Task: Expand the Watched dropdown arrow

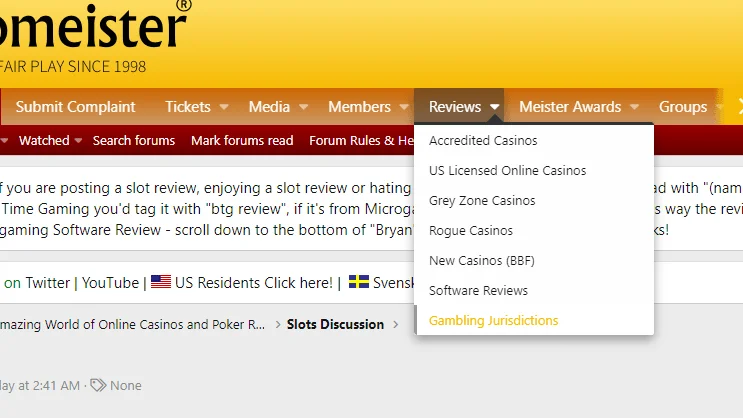Action: 79,141
